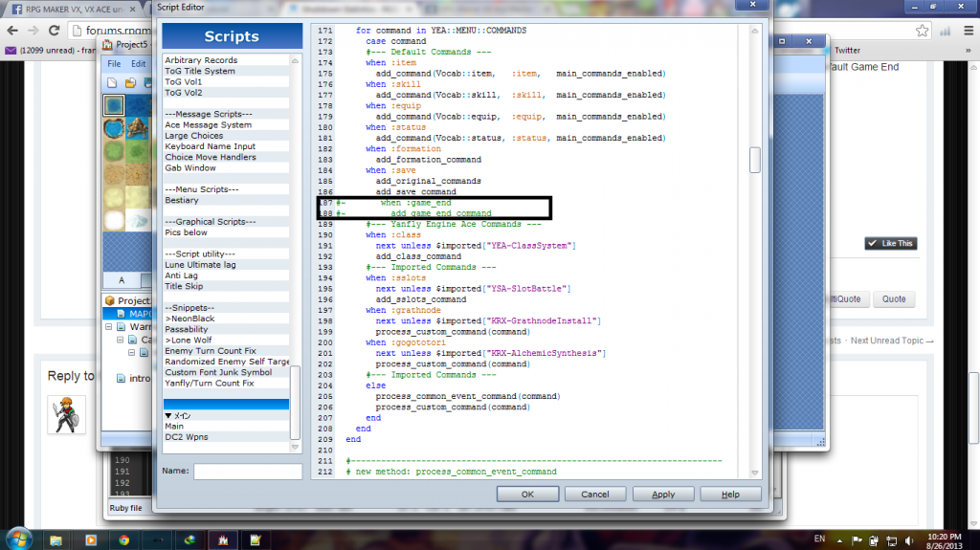The height and width of the screenshot is (550, 980).
Task: Click the Chrome icon in the taskbar
Action: click(x=123, y=539)
